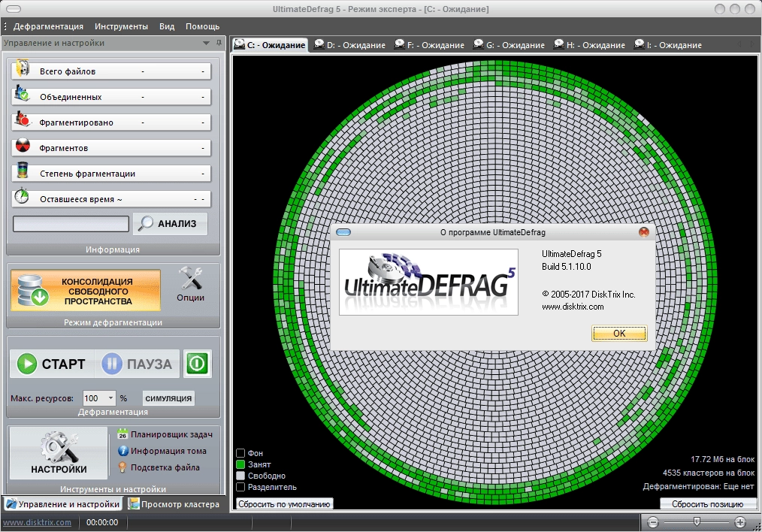Click OK in the About dialog
The image size is (762, 532).
(x=619, y=334)
